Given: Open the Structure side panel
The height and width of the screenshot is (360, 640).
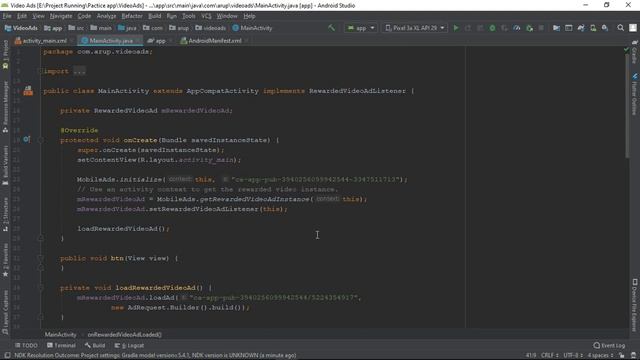Looking at the screenshot, I should [5, 215].
